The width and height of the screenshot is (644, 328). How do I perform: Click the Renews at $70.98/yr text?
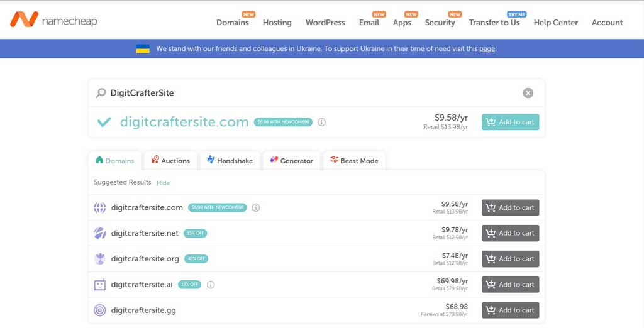[x=445, y=314]
